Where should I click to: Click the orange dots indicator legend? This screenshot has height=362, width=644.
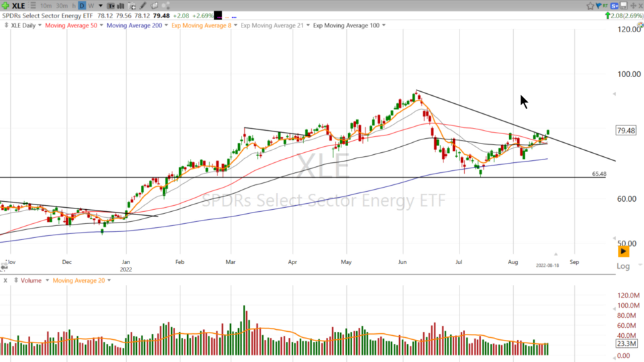[227, 17]
